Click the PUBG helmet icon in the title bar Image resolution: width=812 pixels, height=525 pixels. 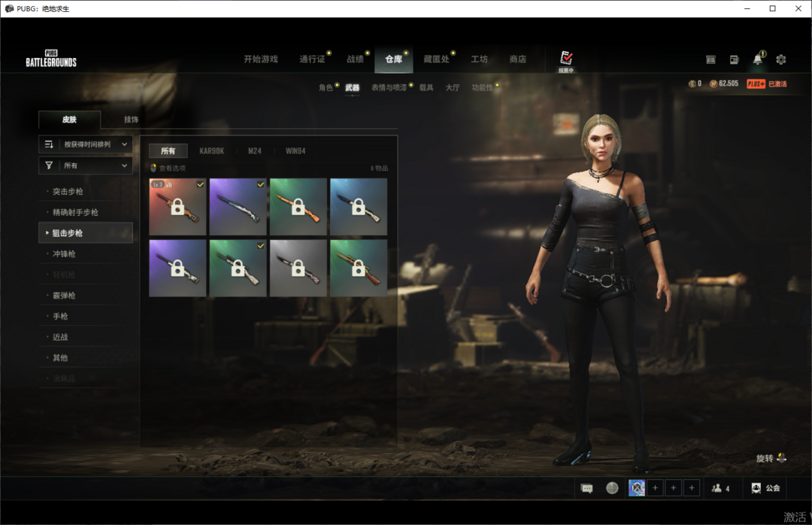(9, 8)
